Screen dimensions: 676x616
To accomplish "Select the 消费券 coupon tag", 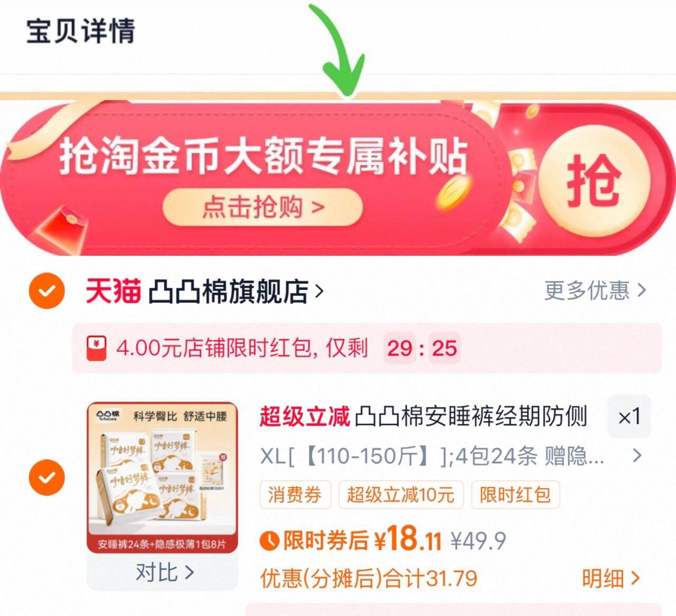I will (295, 494).
